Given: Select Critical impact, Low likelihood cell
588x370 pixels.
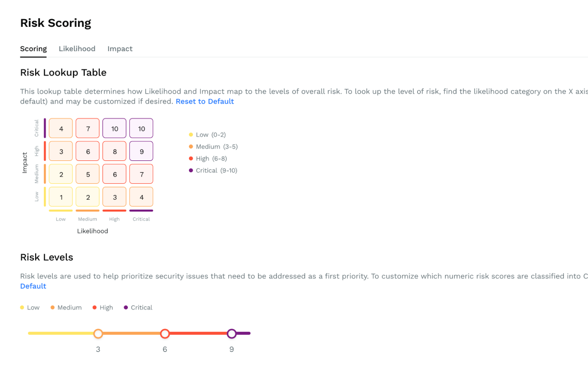Looking at the screenshot, I should (x=61, y=128).
